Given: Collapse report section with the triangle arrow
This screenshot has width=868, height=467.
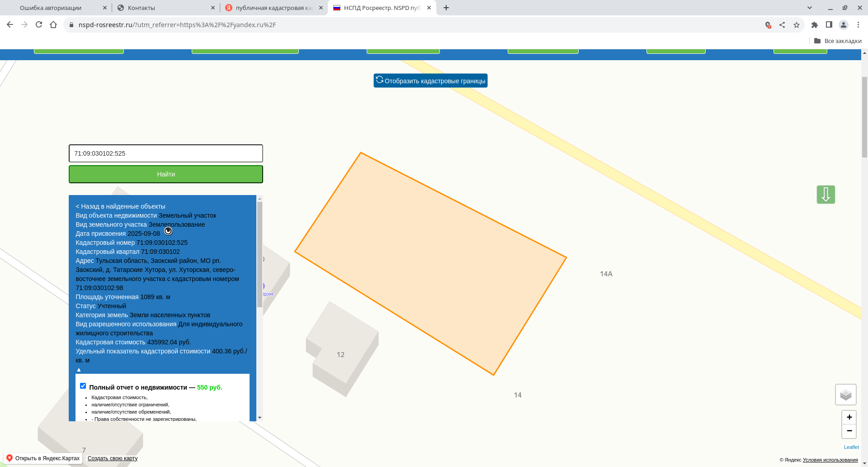Looking at the screenshot, I should pyautogui.click(x=79, y=370).
